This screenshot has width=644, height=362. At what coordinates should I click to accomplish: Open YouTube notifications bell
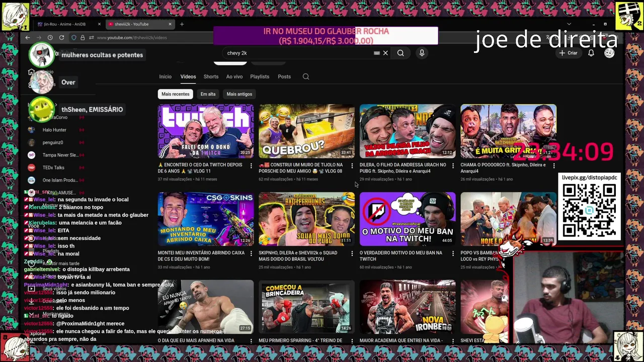click(x=591, y=53)
